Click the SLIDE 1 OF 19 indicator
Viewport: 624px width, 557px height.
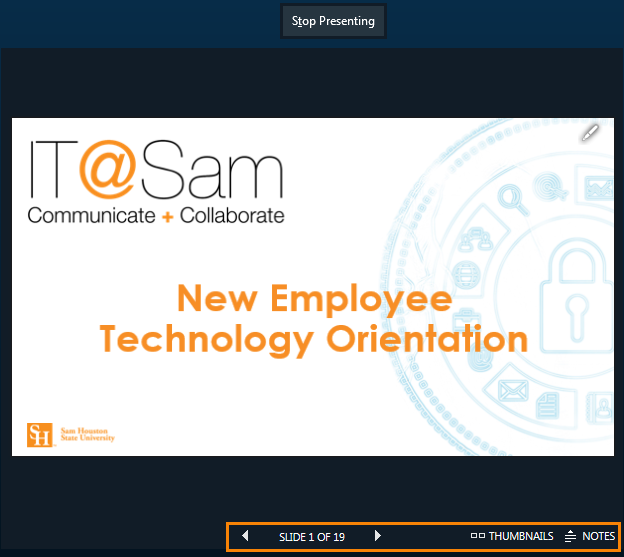[312, 537]
